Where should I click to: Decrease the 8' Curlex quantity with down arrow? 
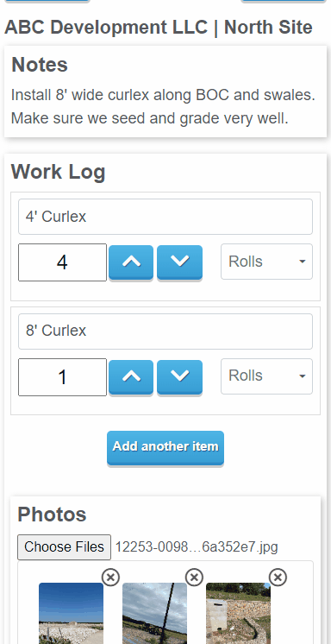click(x=179, y=377)
